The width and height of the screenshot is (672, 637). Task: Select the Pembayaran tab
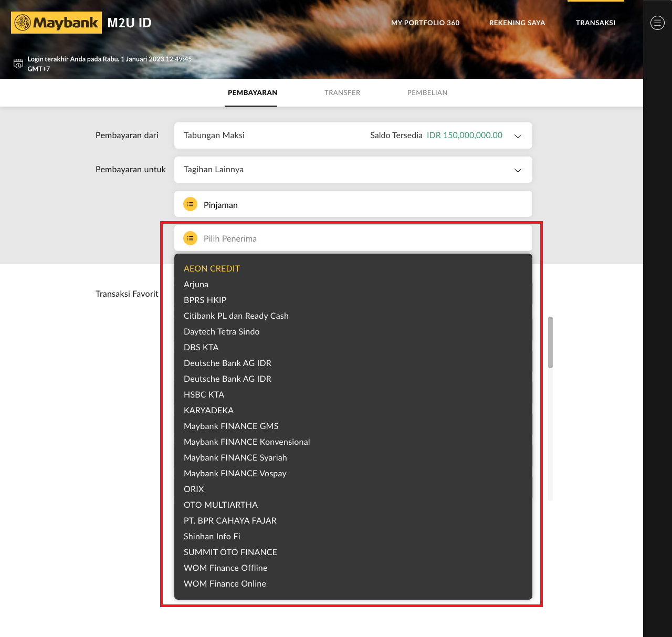(x=253, y=93)
